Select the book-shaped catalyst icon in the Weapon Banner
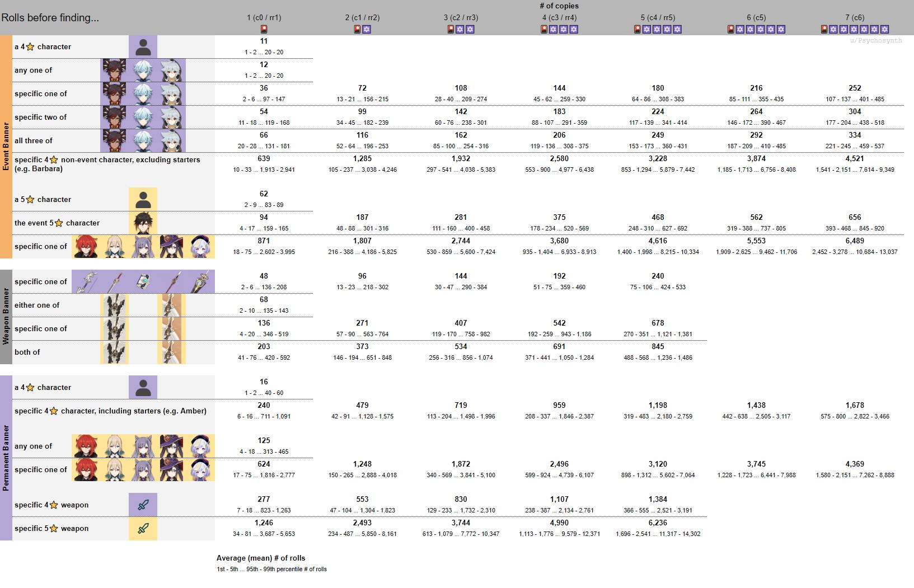Screen dimensions: 914x588 (x=143, y=281)
